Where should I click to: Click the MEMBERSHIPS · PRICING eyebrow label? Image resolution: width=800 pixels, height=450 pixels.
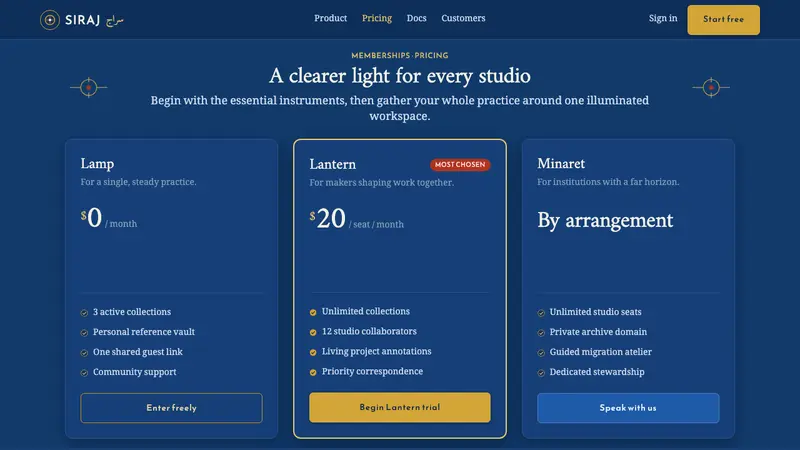pos(399,56)
